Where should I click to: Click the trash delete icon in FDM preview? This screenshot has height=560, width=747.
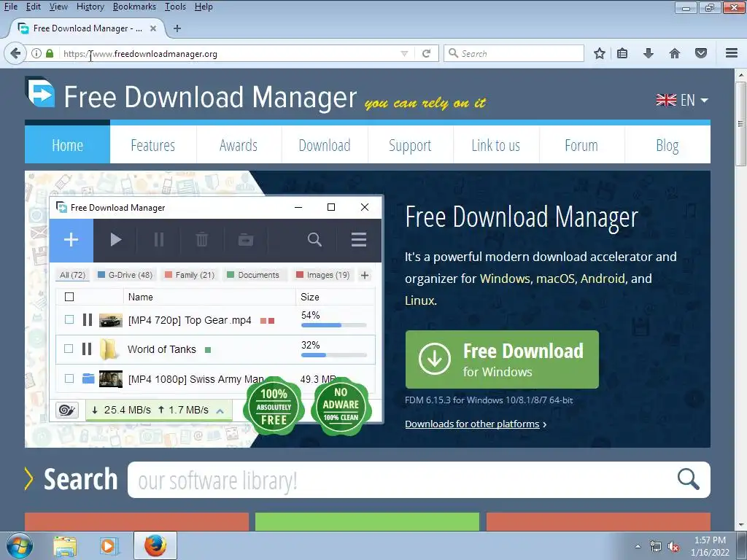202,239
